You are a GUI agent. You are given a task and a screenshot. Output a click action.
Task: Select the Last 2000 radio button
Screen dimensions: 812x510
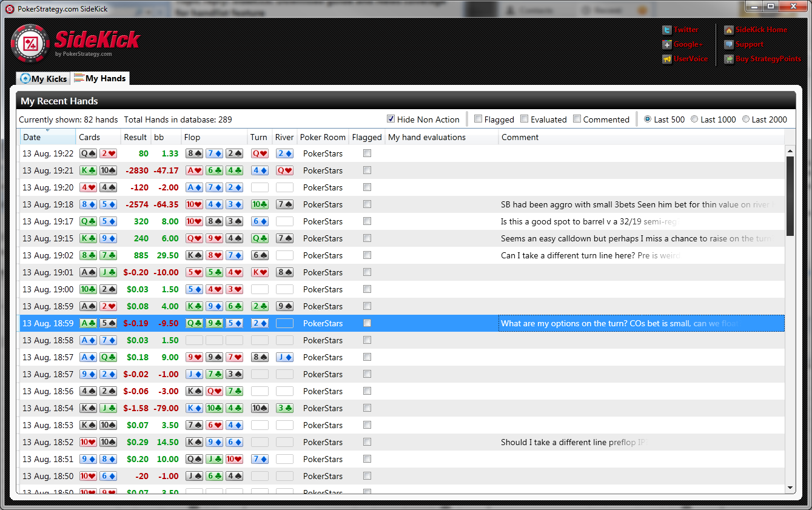click(745, 119)
